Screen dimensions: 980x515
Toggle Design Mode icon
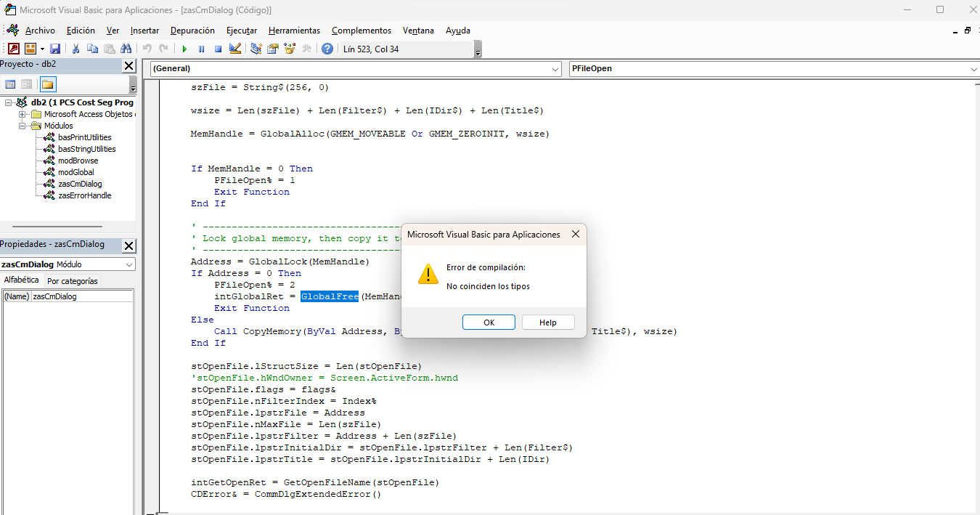point(235,49)
